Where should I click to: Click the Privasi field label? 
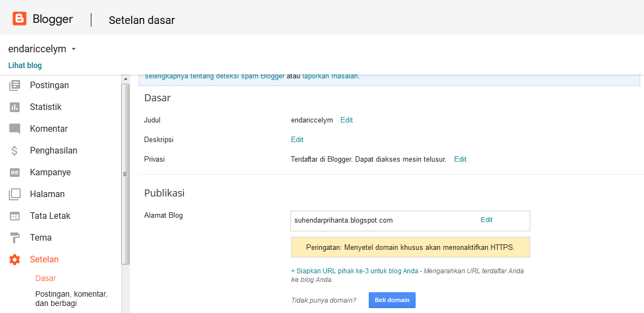(x=154, y=159)
